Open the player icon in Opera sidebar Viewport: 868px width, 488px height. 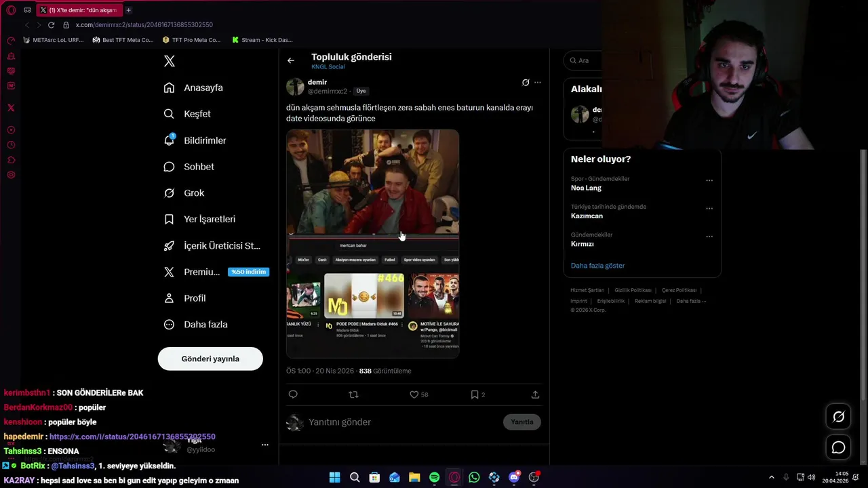pos(11,130)
